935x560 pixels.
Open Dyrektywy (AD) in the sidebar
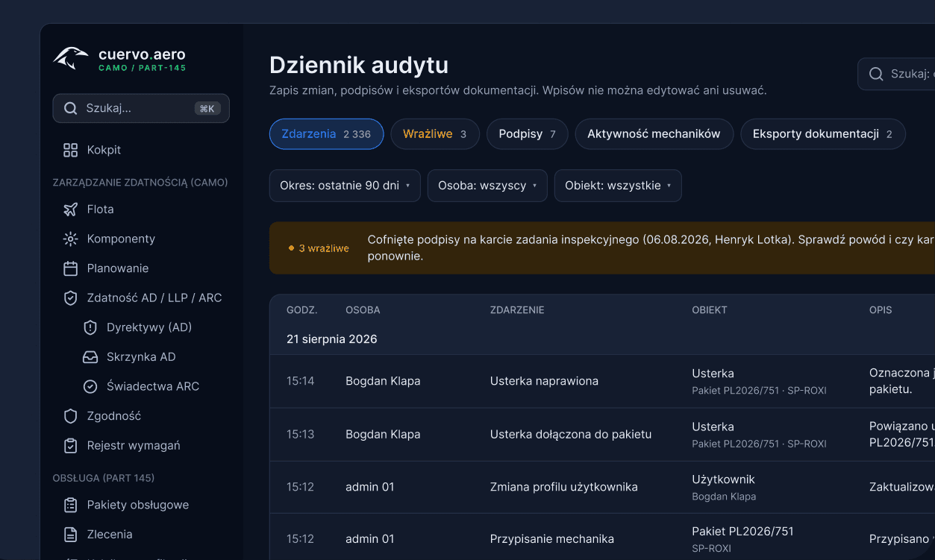coord(149,327)
